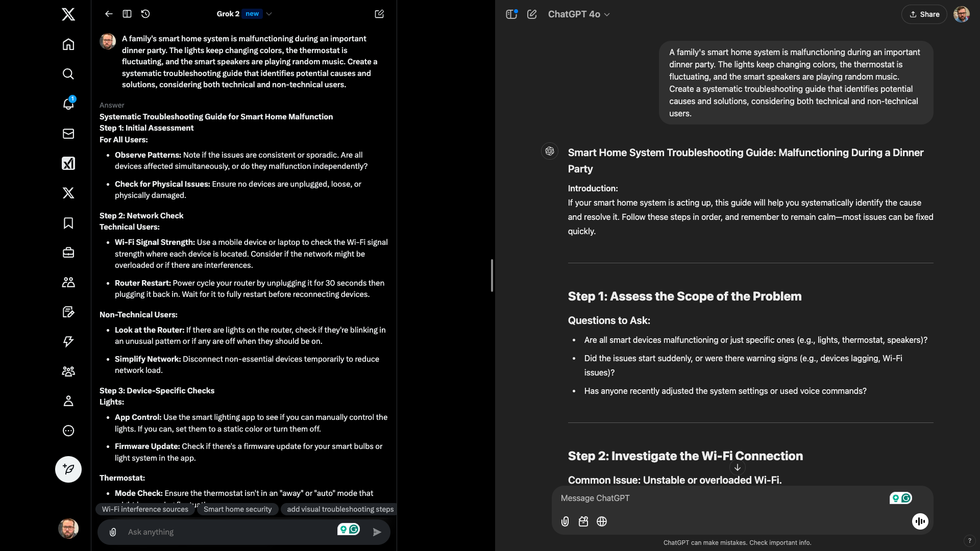Viewport: 980px width, 551px height.
Task: Click the Grok history/recent icon
Action: (145, 13)
